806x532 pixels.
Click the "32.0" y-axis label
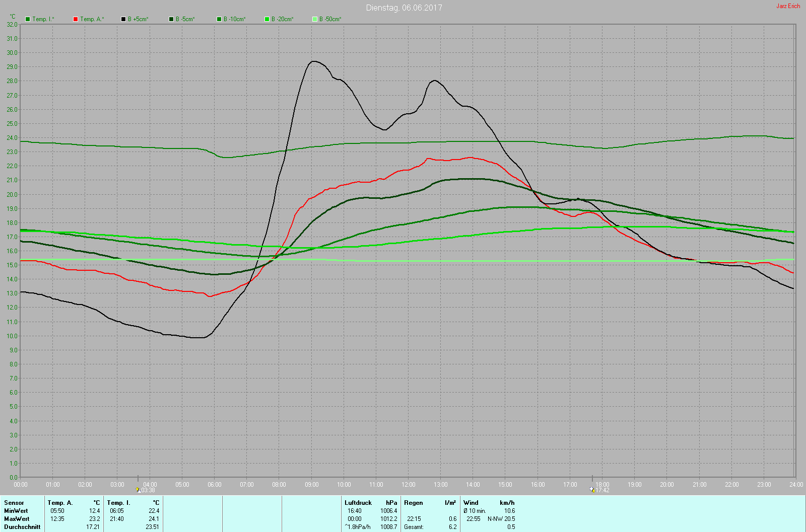(x=12, y=24)
